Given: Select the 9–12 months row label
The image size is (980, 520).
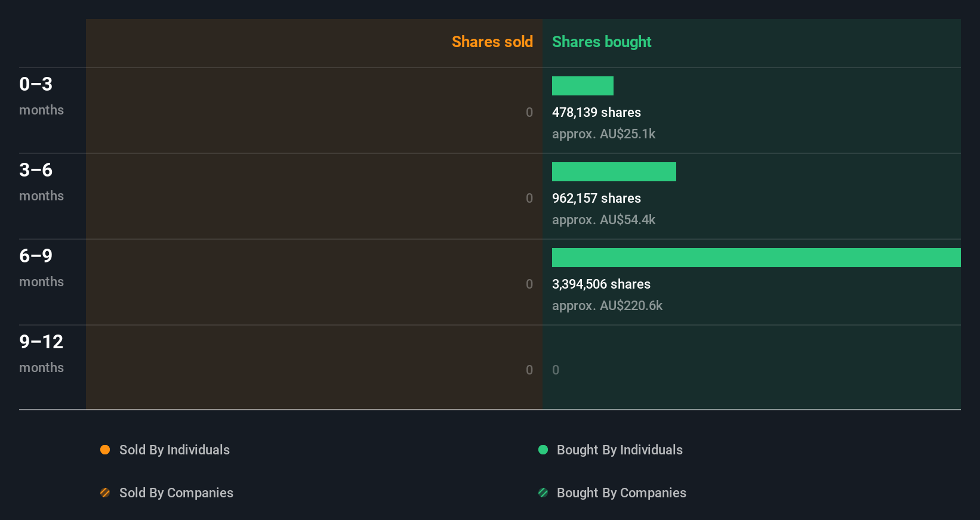Looking at the screenshot, I should tap(41, 352).
